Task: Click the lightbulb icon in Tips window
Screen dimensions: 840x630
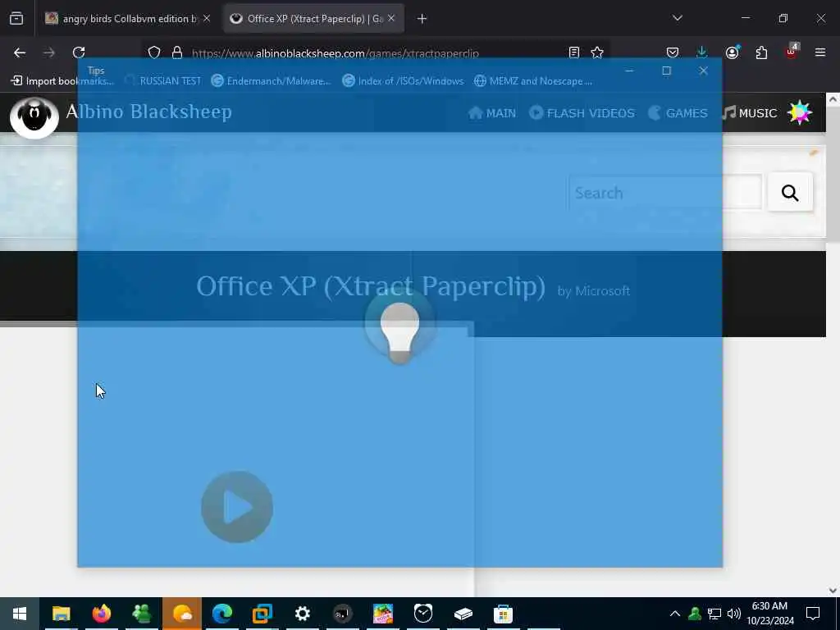Action: pos(399,332)
